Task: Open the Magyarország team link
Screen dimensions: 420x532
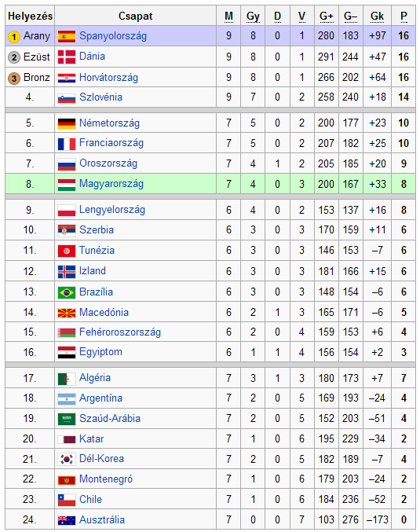Action: [111, 184]
